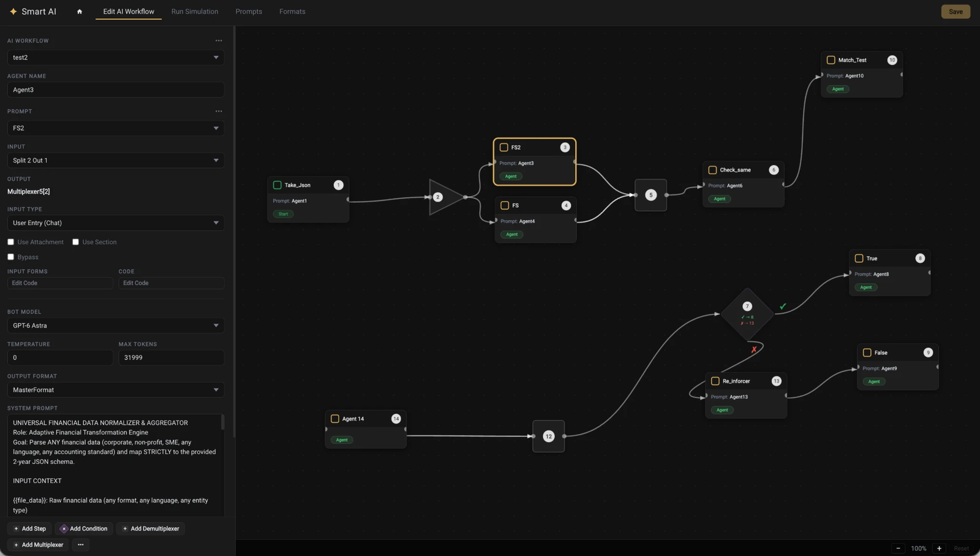Zoom out with the minus icon
This screenshot has width=980, height=556.
[x=899, y=548]
